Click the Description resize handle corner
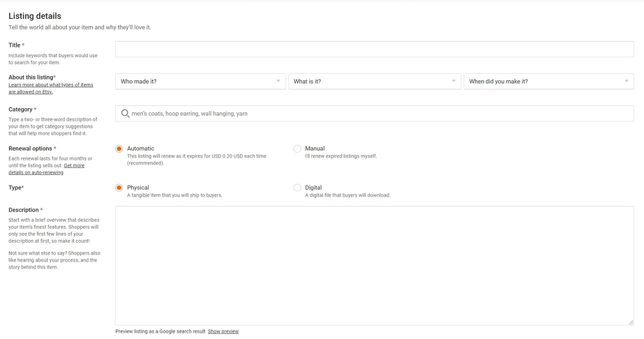 point(631,322)
